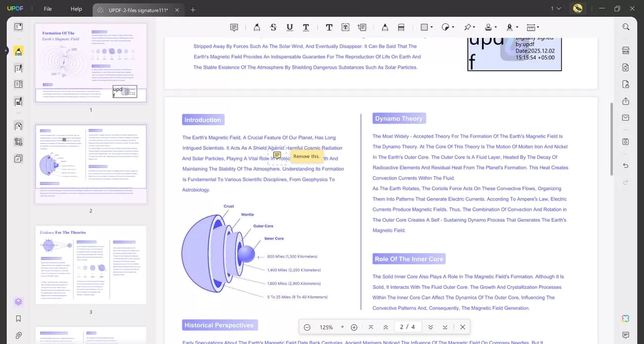Open the Share icon in the right sidebar
Screen dimensions: 644x344
click(x=626, y=101)
